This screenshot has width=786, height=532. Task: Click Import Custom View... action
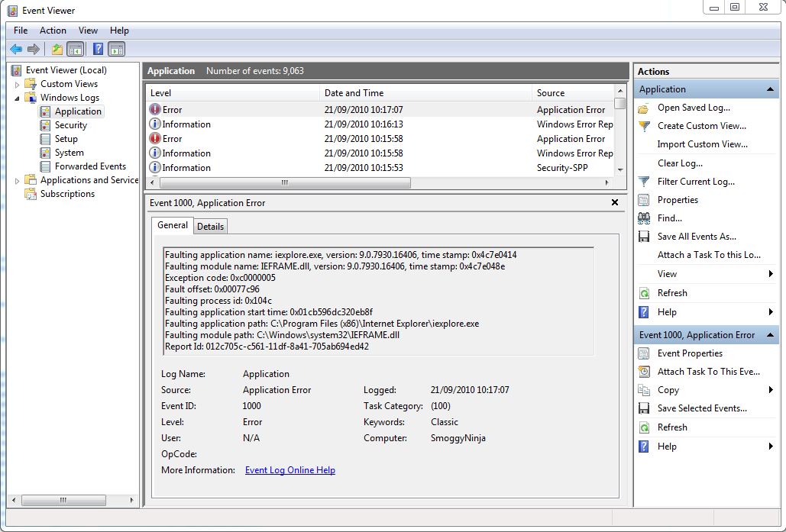(702, 144)
